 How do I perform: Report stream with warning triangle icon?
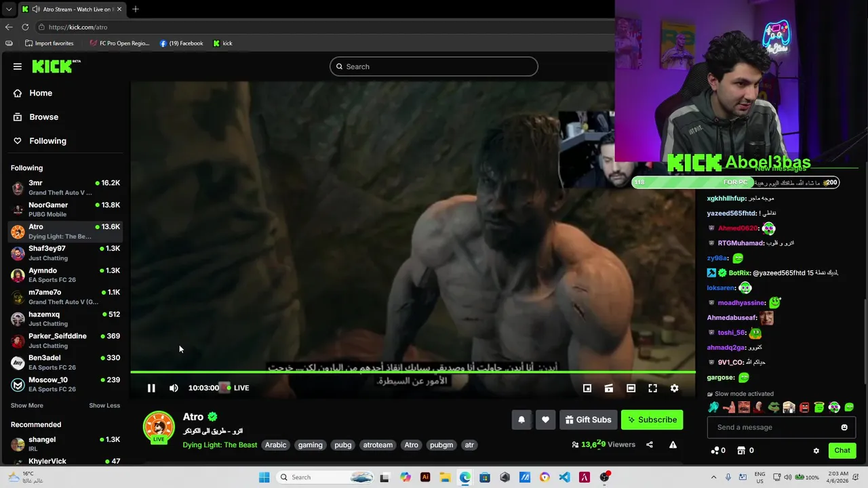673,445
